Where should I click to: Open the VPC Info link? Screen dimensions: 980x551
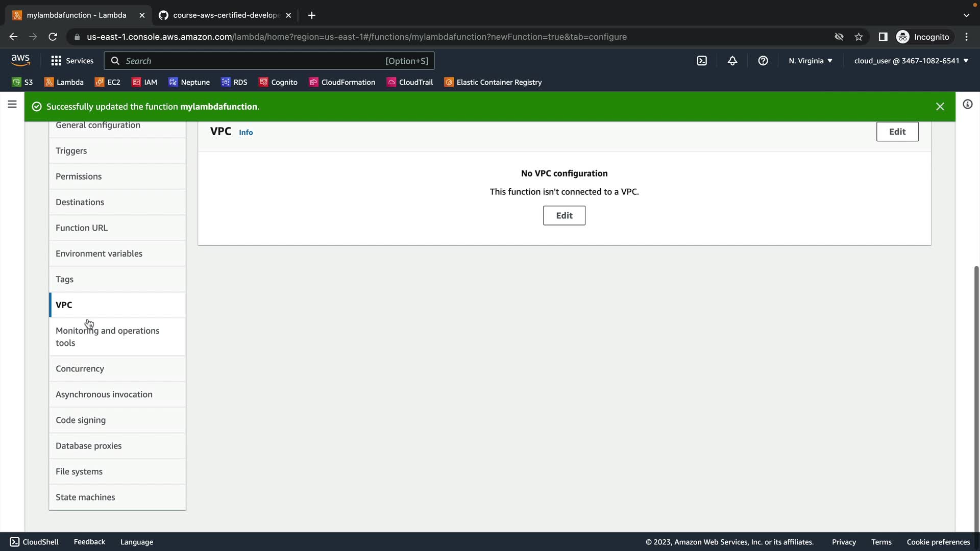246,133
